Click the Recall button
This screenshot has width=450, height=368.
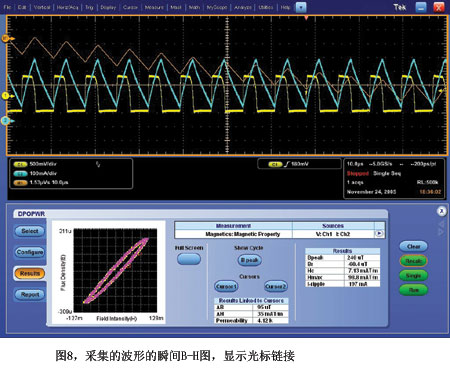[x=413, y=261]
